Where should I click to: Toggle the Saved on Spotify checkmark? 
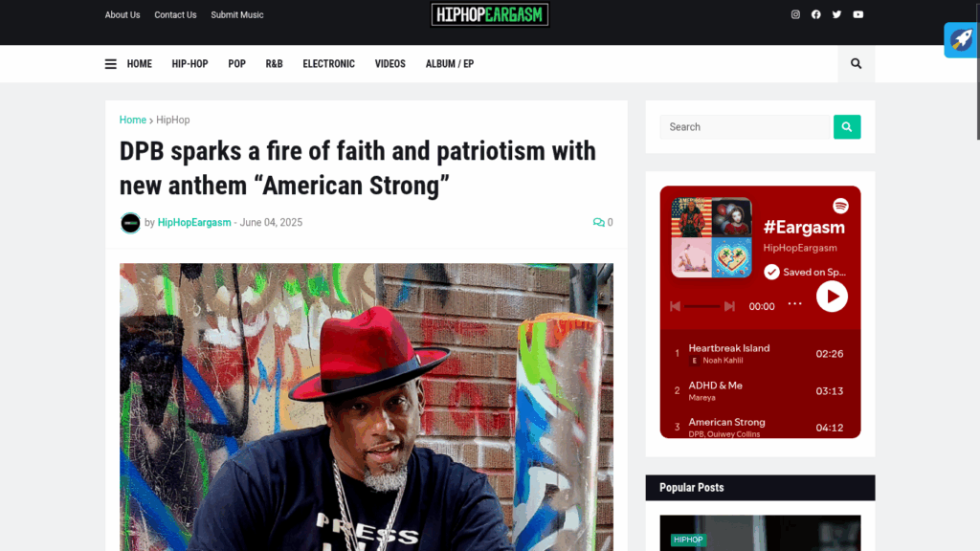(x=771, y=272)
